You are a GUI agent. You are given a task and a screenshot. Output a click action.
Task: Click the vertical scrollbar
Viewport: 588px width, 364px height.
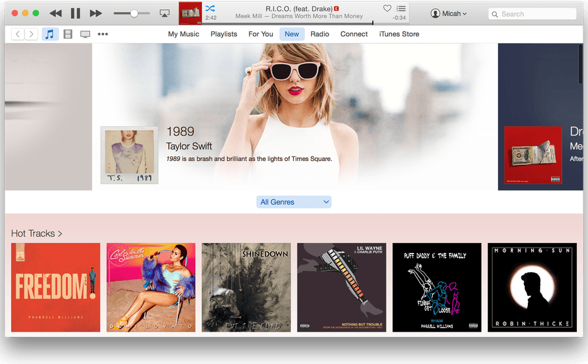coord(580,64)
